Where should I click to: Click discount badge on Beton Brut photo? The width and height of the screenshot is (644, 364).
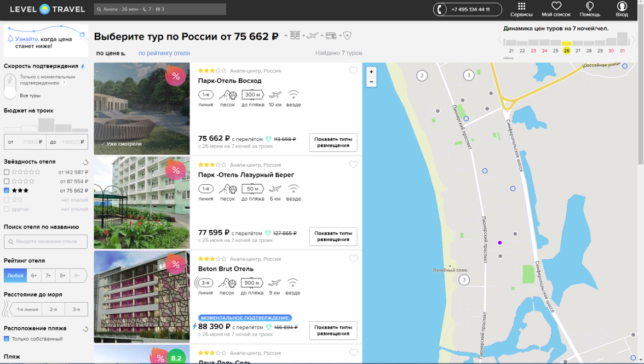tap(175, 264)
